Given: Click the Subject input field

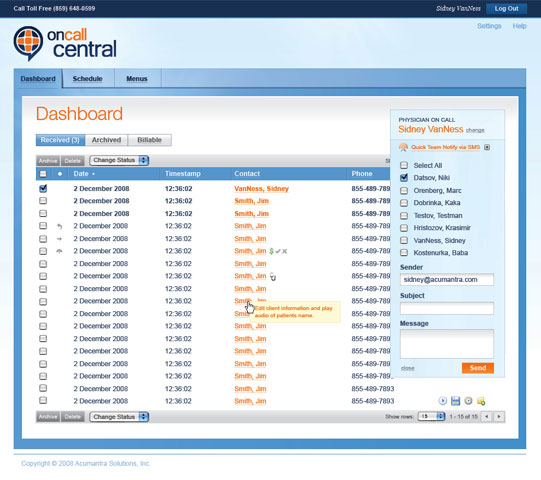Looking at the screenshot, I should point(447,308).
